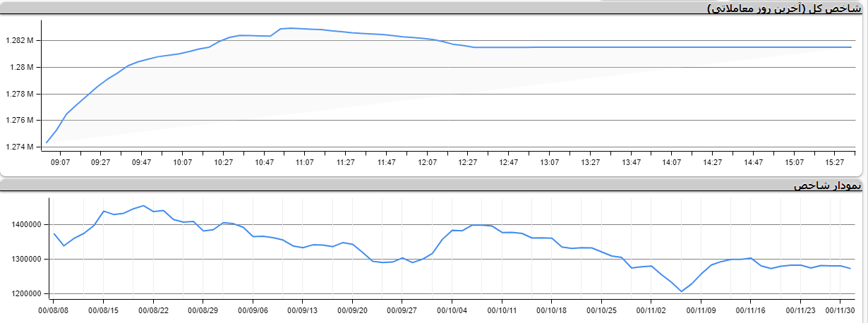Click the "شاخص کل (آخرین روز معاملاتی)" panel title
This screenshot has width=868, height=323.
click(x=785, y=8)
